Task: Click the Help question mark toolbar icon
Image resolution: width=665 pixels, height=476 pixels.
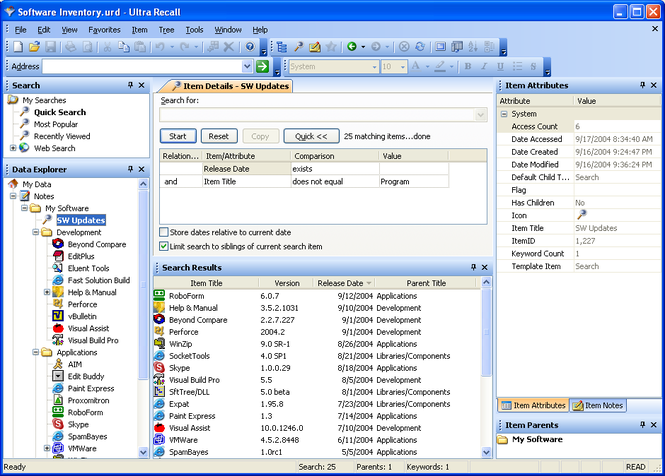Action: tap(250, 47)
